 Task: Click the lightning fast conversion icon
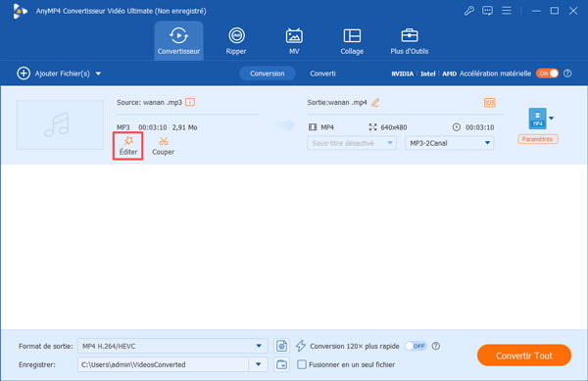(x=301, y=346)
